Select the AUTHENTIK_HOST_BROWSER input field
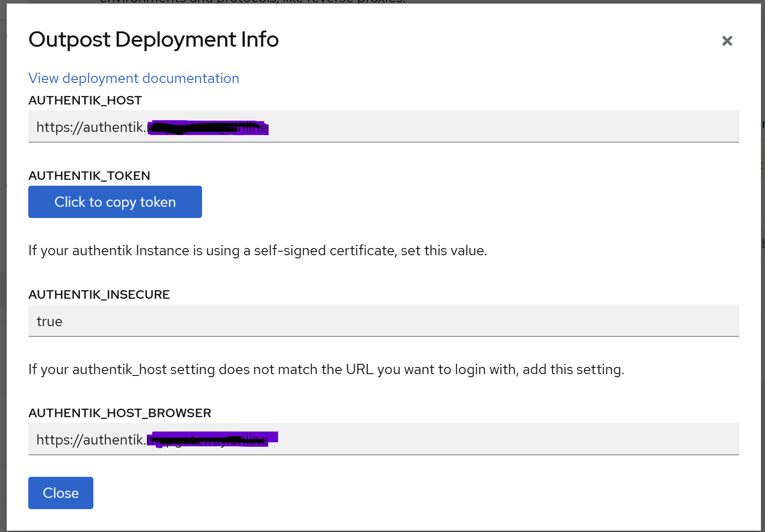Image resolution: width=765 pixels, height=532 pixels. point(383,439)
